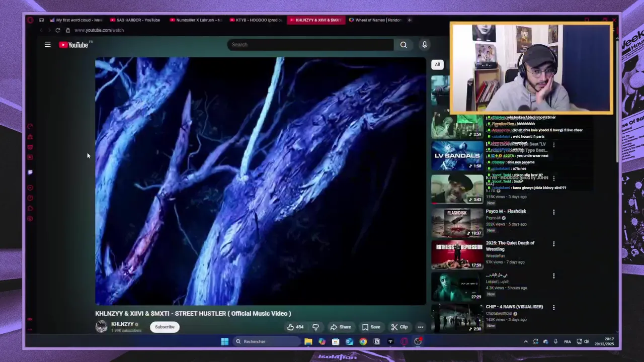
Task: Show hidden system tray icons chevron
Action: 526,342
